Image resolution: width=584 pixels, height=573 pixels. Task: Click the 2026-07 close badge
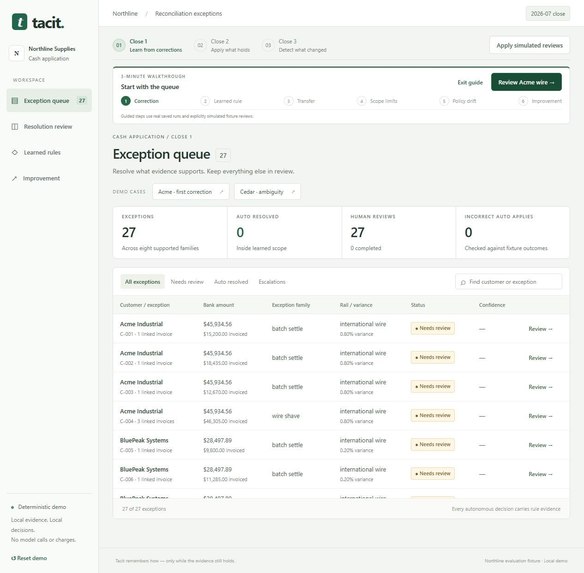(548, 14)
